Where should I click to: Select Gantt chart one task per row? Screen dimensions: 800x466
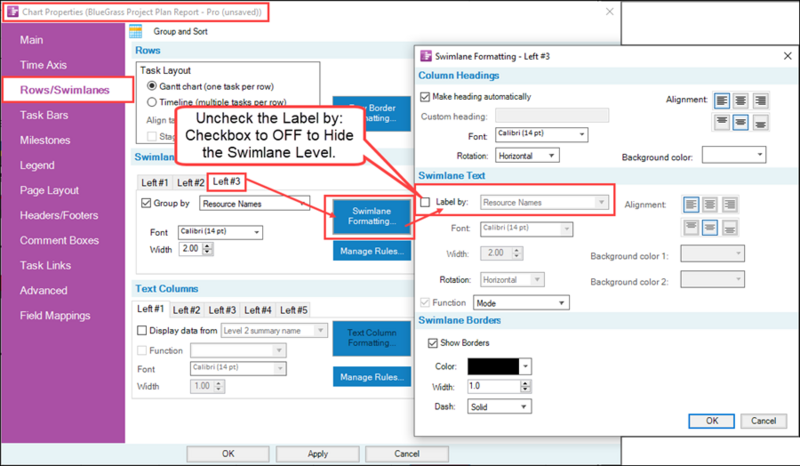(x=152, y=86)
